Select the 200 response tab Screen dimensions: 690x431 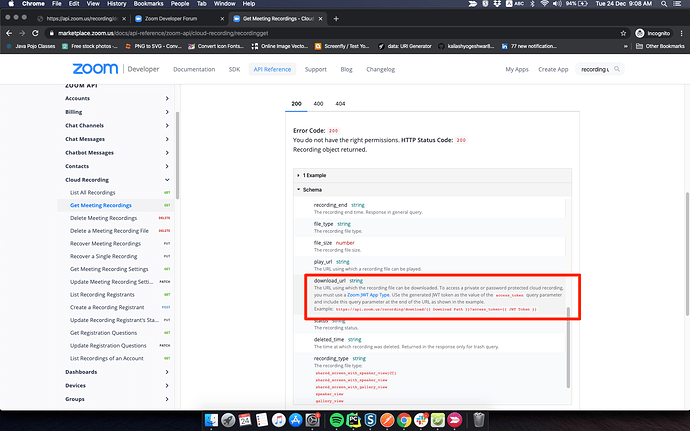coord(296,104)
